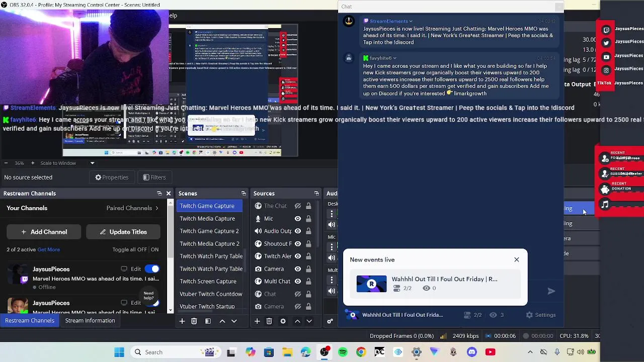Add a new source in the Sources panel
Viewport: 644px width, 362px height.
click(x=257, y=321)
